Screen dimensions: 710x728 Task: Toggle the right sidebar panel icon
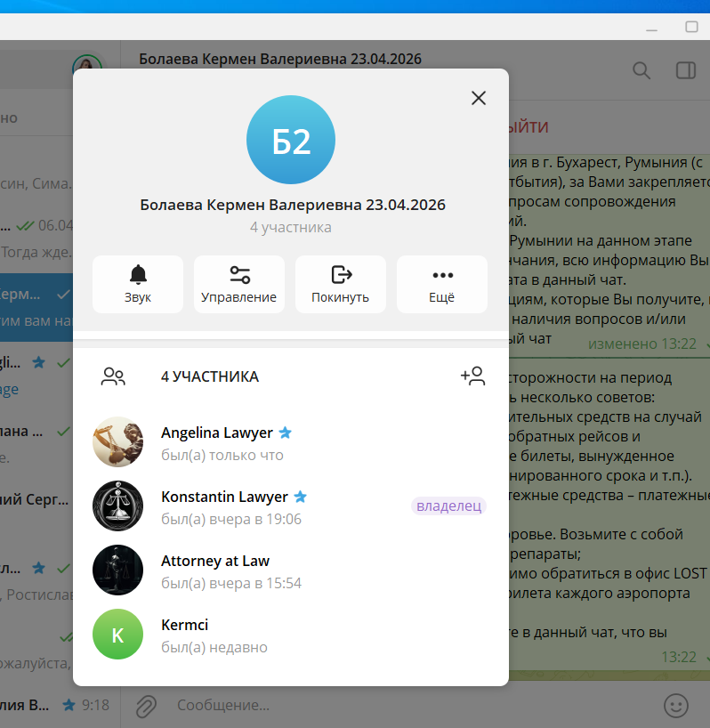pyautogui.click(x=685, y=70)
